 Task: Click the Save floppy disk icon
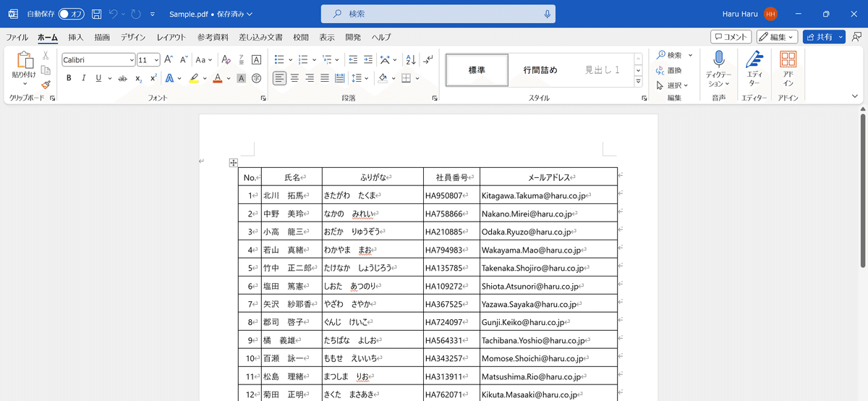tap(98, 14)
